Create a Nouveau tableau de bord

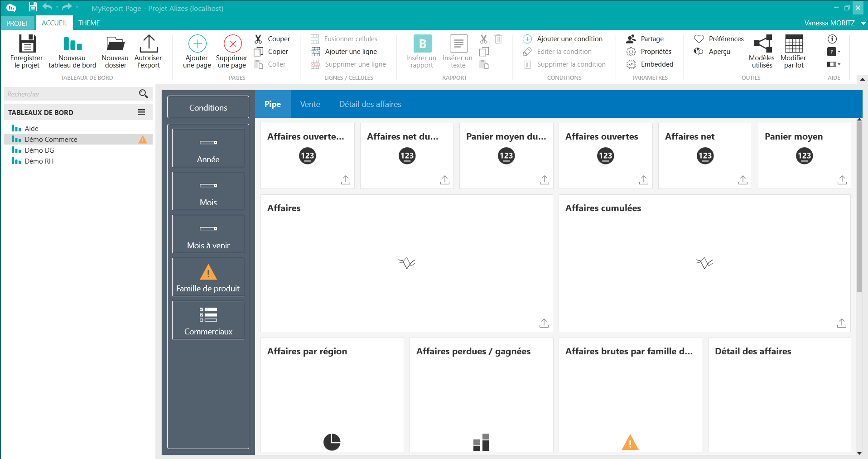pos(72,44)
